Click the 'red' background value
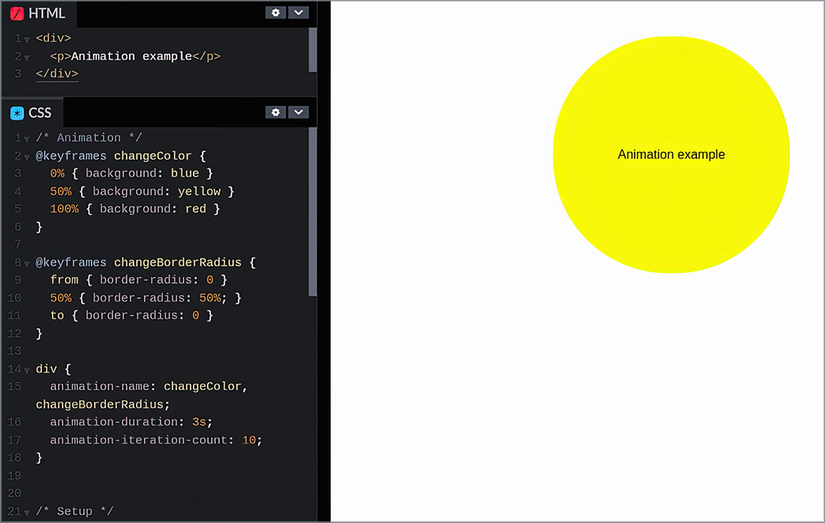 point(196,209)
